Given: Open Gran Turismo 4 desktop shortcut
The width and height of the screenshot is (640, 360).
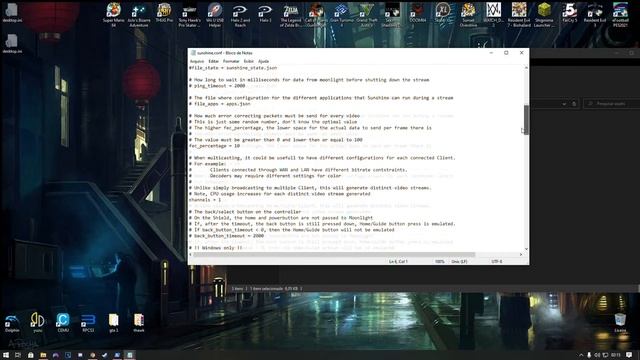Looking at the screenshot, I should coord(341,15).
